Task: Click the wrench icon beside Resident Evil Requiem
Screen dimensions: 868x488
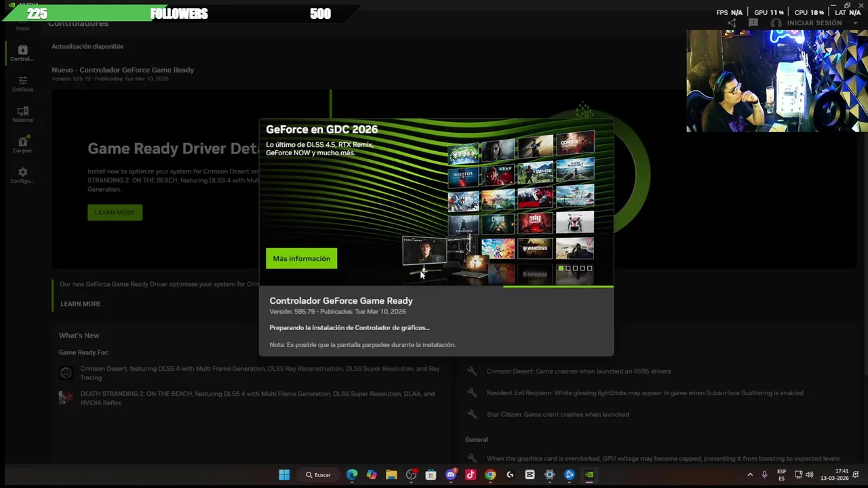Action: (473, 393)
